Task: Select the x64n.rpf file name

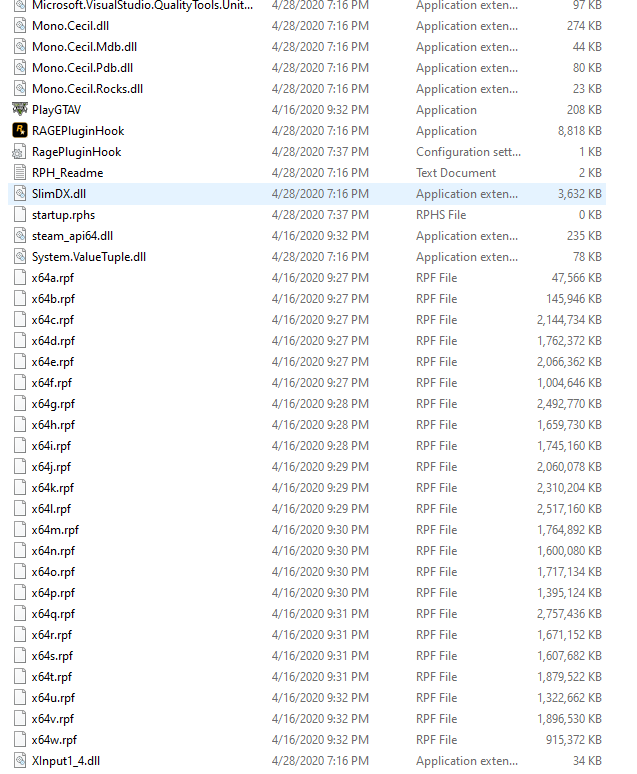Action: click(x=53, y=551)
